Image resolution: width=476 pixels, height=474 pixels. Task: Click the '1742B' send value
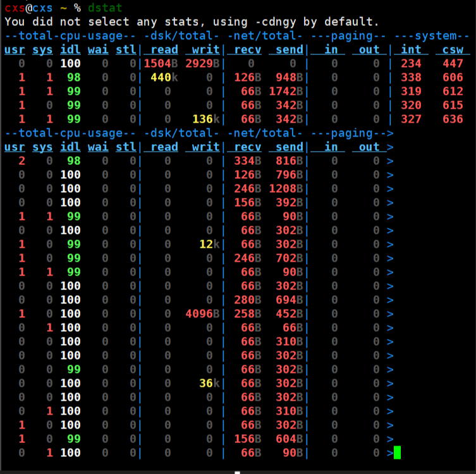[x=286, y=92]
